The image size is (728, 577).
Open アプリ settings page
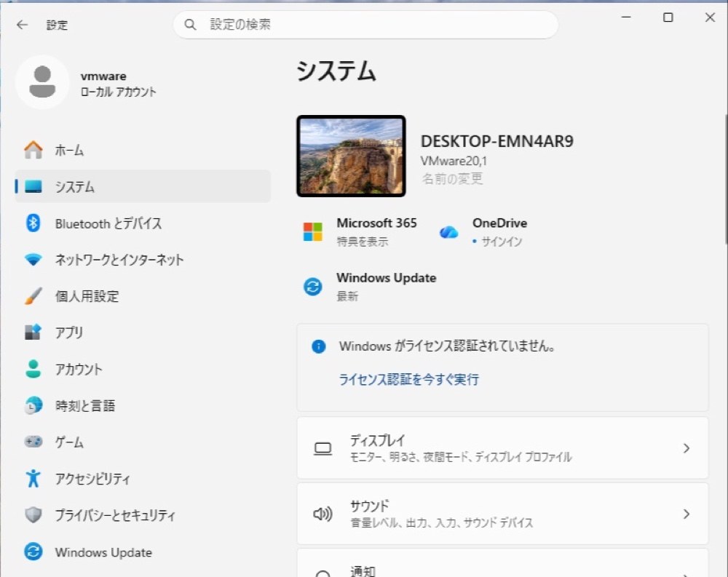143,333
